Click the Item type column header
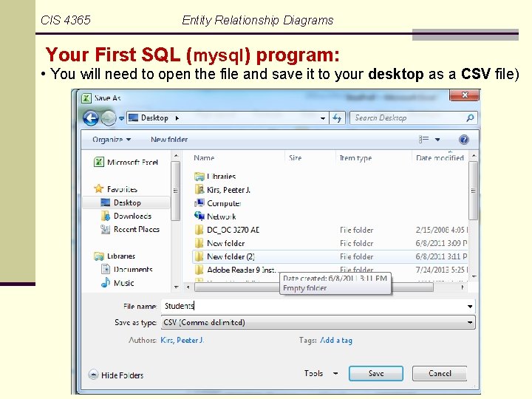Viewport: 532px width, 399px height. (355, 158)
